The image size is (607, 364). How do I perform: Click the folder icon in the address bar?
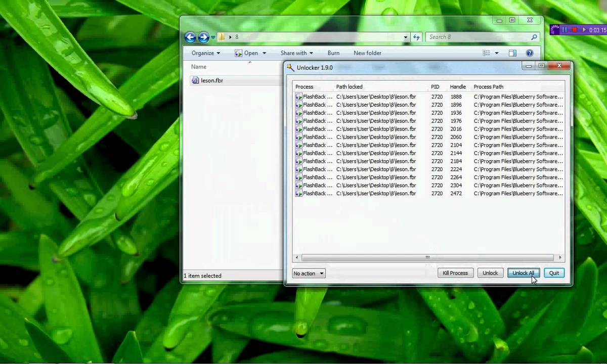pyautogui.click(x=222, y=37)
